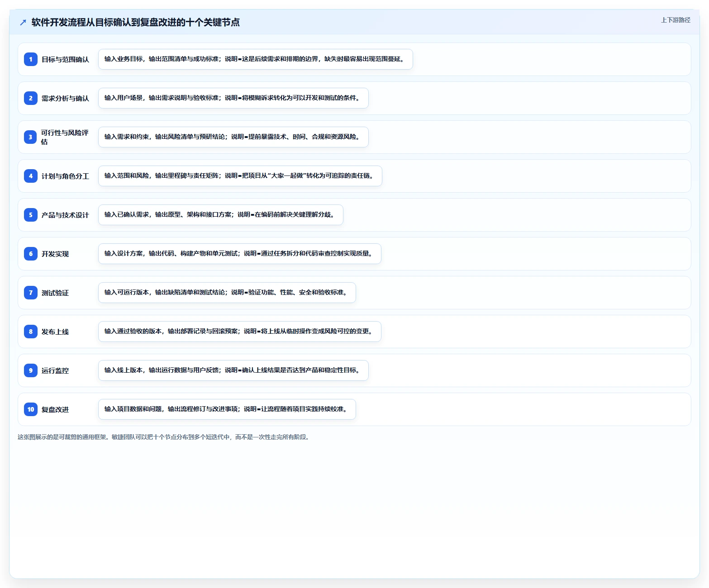Image resolution: width=709 pixels, height=588 pixels.
Task: Select the 测试验证 step title
Action: click(55, 293)
